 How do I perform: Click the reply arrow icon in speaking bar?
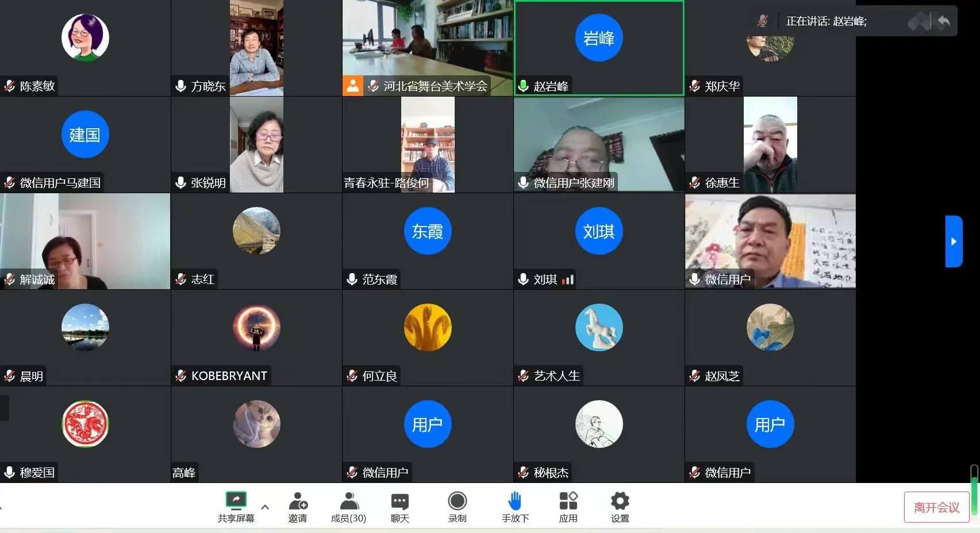(943, 22)
